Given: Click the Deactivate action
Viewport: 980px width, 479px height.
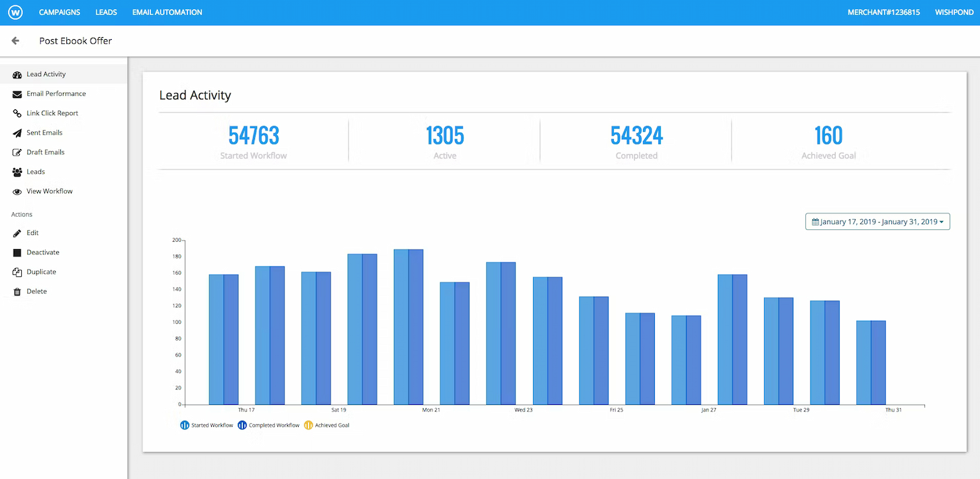Looking at the screenshot, I should (42, 252).
